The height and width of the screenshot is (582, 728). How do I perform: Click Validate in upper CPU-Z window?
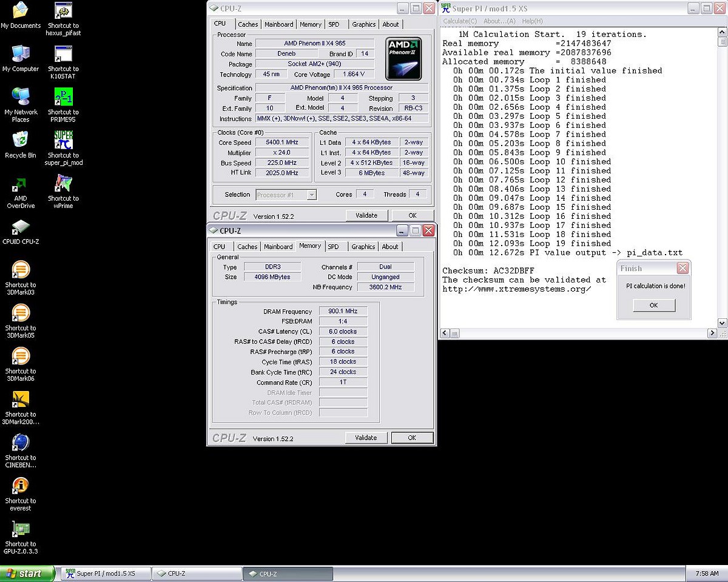point(366,215)
